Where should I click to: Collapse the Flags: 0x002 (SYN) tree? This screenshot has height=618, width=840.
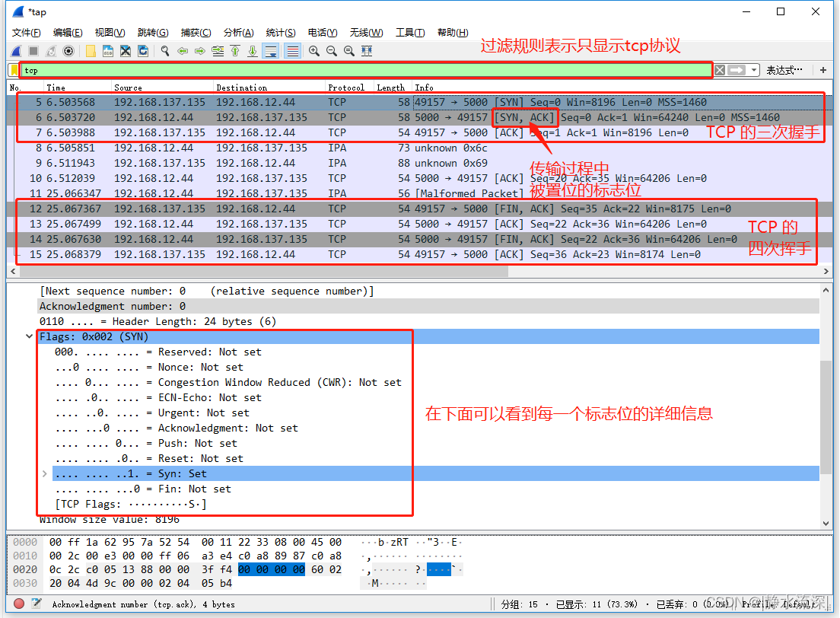click(30, 336)
